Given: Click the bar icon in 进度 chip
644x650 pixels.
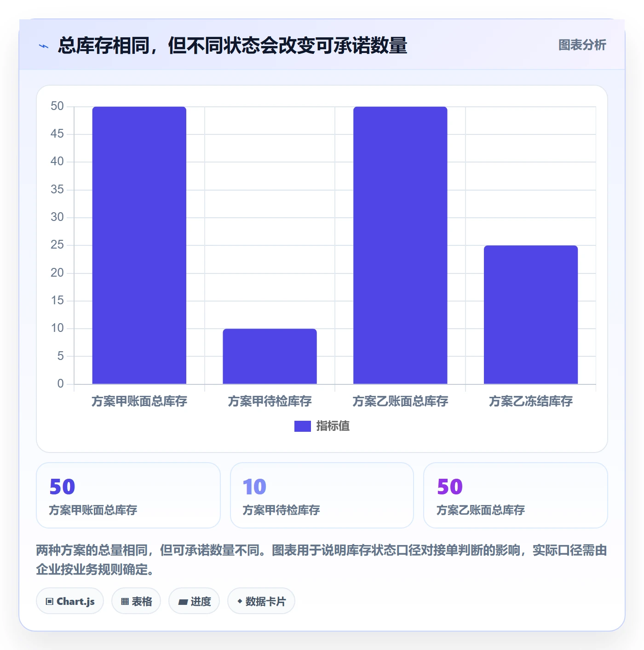Looking at the screenshot, I should tap(183, 602).
